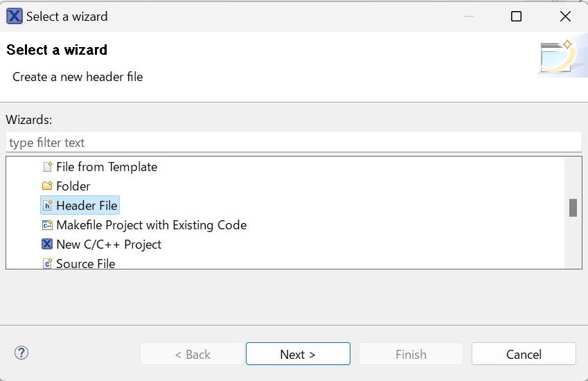Viewport: 588px width, 381px height.
Task: Select the Header File label
Action: [87, 206]
